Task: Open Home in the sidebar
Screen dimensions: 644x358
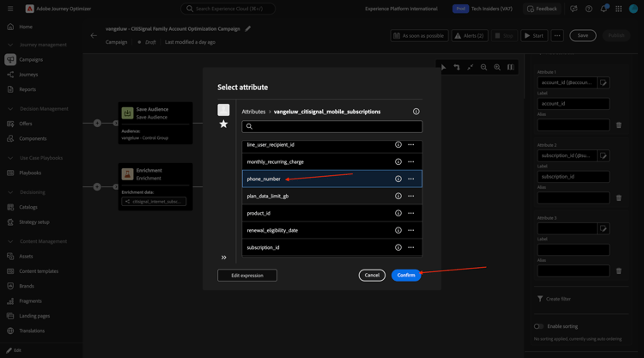Action: point(26,27)
